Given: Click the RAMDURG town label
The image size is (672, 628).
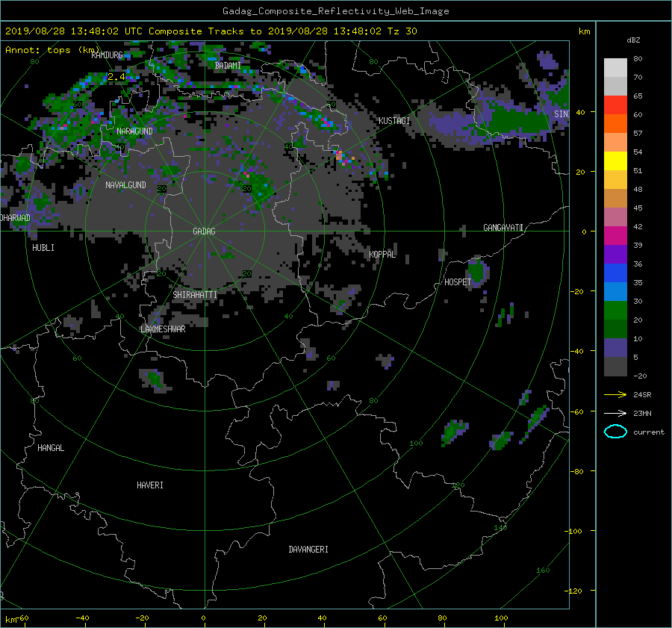Looking at the screenshot, I should tap(107, 55).
